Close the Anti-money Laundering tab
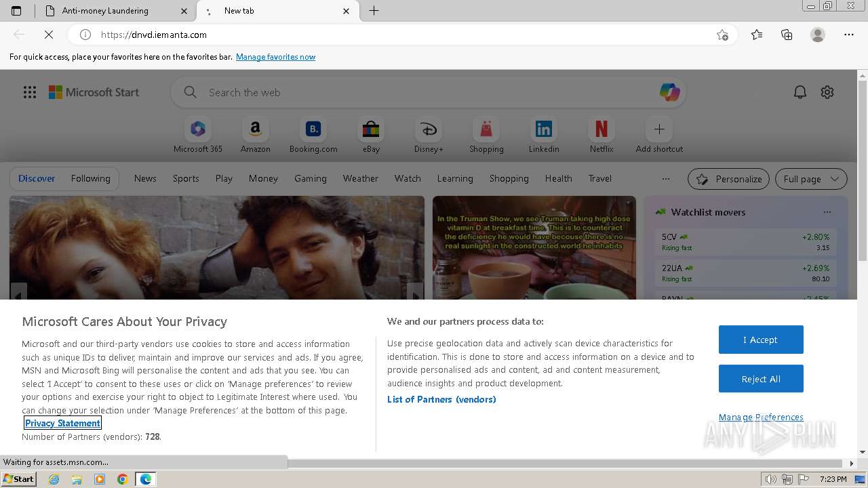This screenshot has width=868, height=488. click(184, 11)
